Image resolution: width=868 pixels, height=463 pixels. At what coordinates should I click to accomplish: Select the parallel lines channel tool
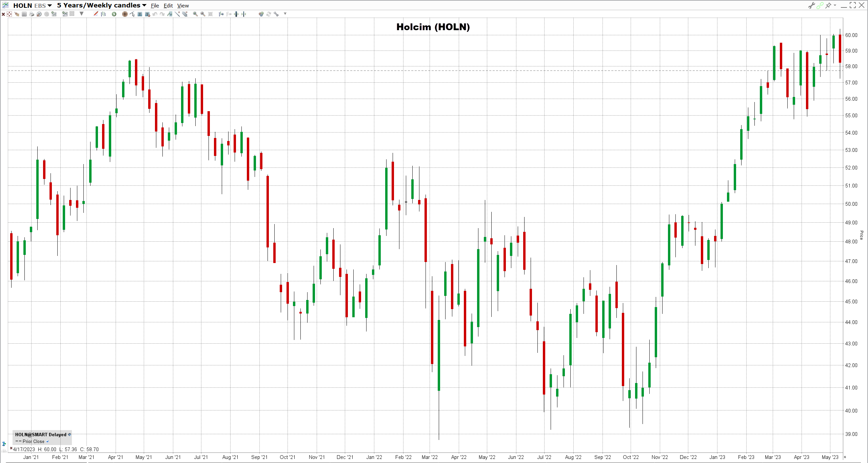click(185, 14)
